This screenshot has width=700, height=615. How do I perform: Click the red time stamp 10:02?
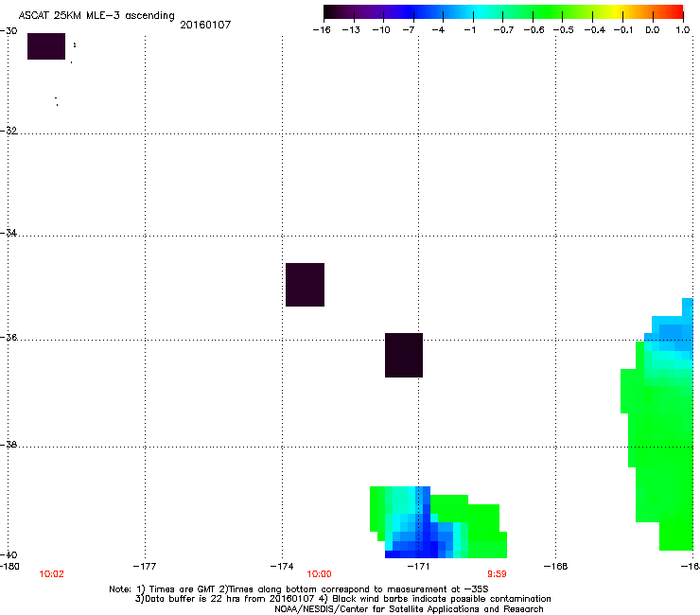pos(51,574)
